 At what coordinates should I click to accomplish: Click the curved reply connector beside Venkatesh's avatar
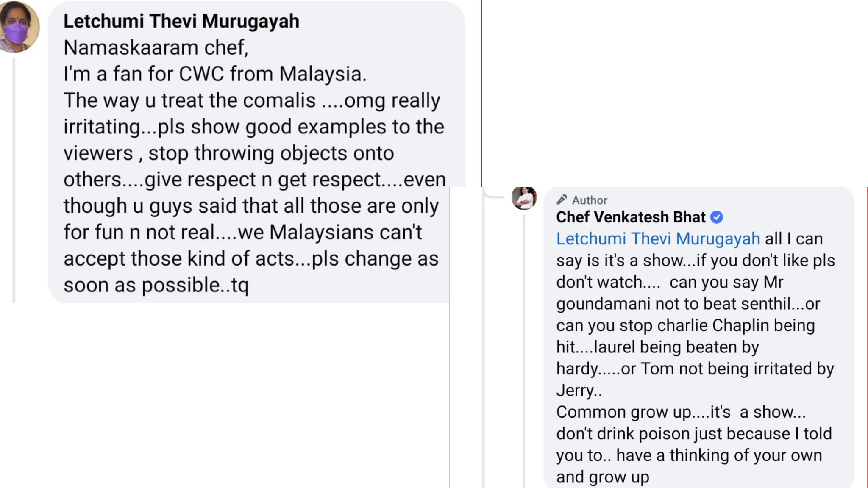494,193
